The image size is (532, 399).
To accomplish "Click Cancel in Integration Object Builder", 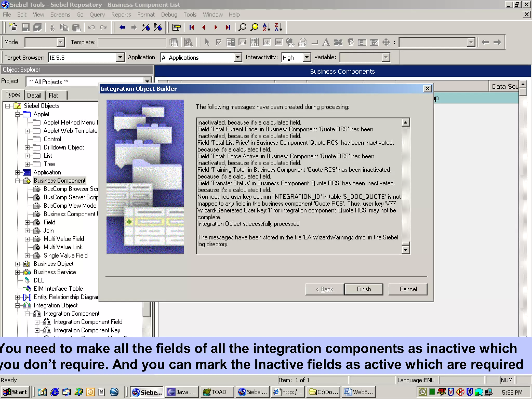I will (408, 289).
